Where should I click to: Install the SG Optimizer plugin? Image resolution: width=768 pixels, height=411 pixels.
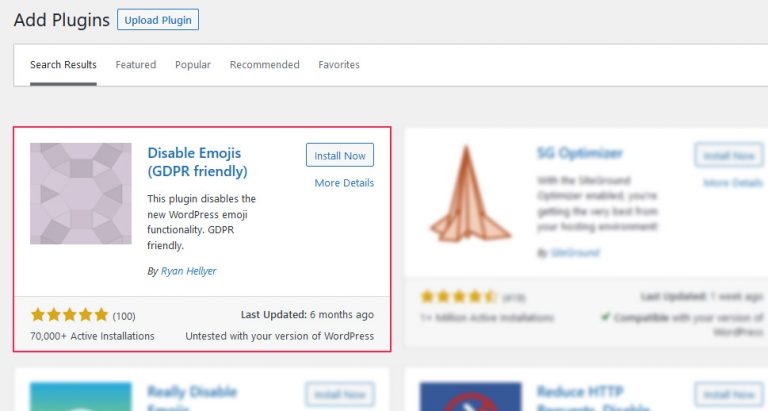point(729,155)
